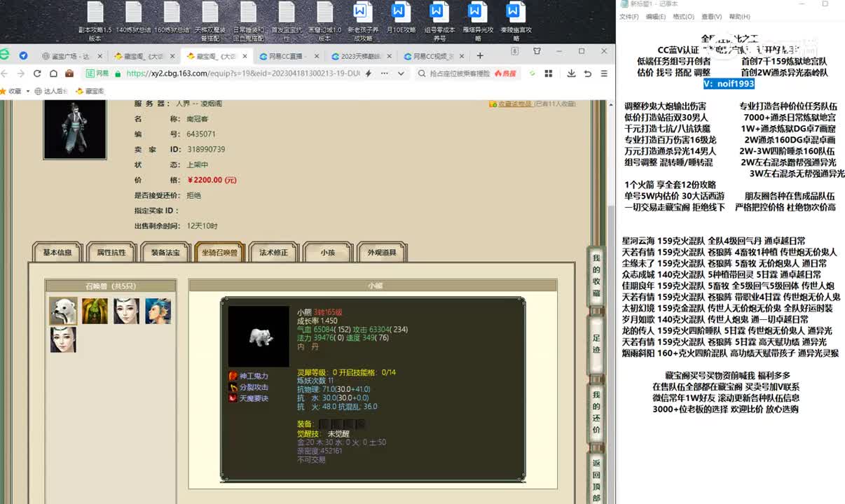This screenshot has width=845, height=504.
Task: Open 编辑(E) menu in Notepad
Action: 656,17
